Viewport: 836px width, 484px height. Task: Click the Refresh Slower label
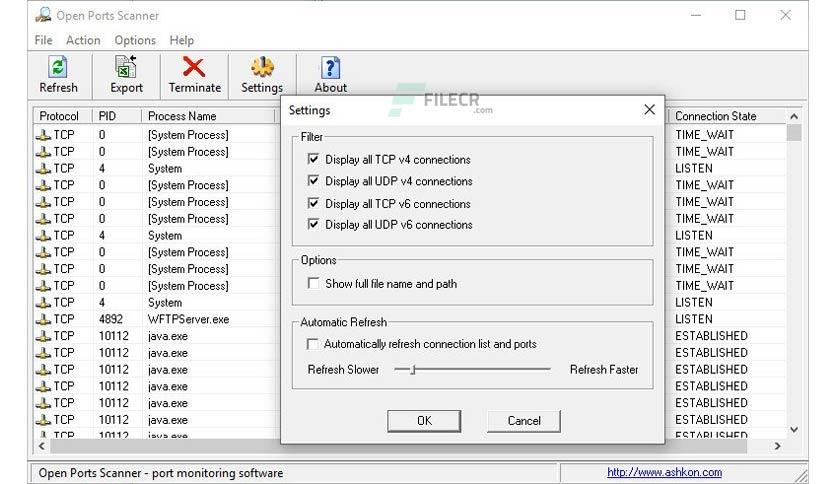coord(343,369)
